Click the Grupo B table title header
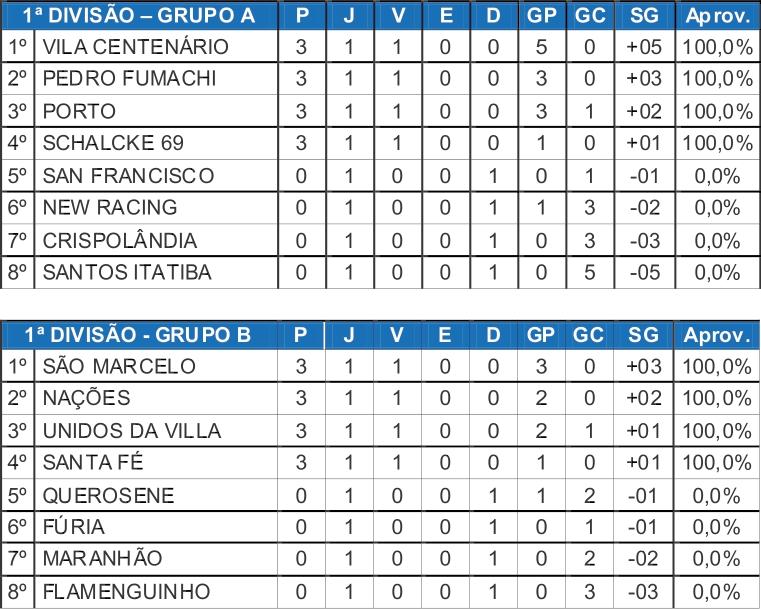761x609 pixels. [138, 335]
